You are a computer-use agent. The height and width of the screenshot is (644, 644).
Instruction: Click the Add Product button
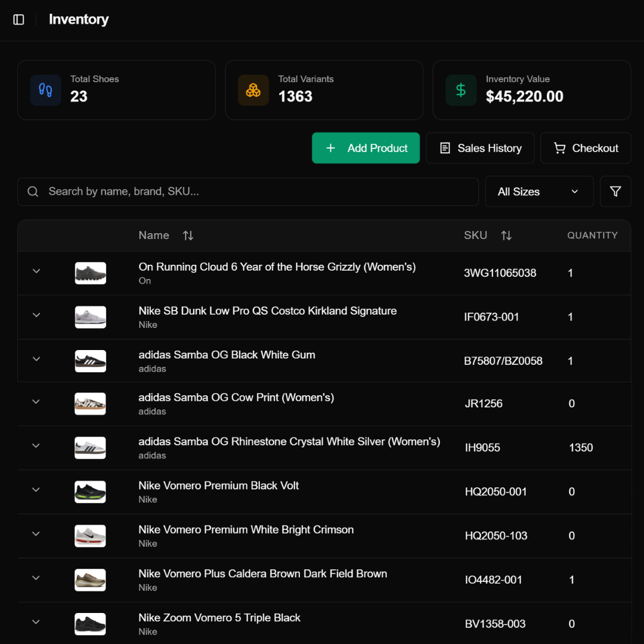(x=366, y=148)
